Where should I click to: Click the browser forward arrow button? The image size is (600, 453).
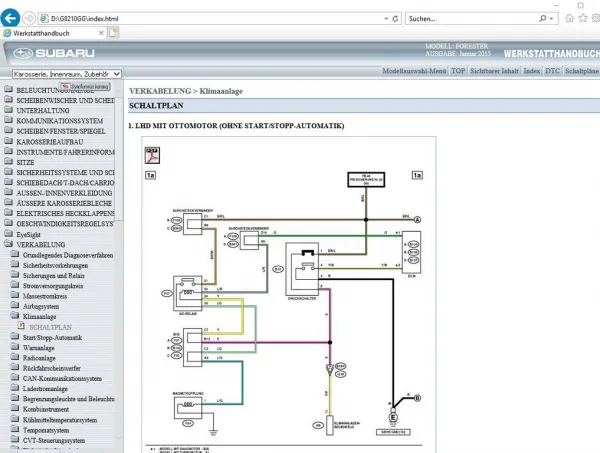(x=31, y=17)
